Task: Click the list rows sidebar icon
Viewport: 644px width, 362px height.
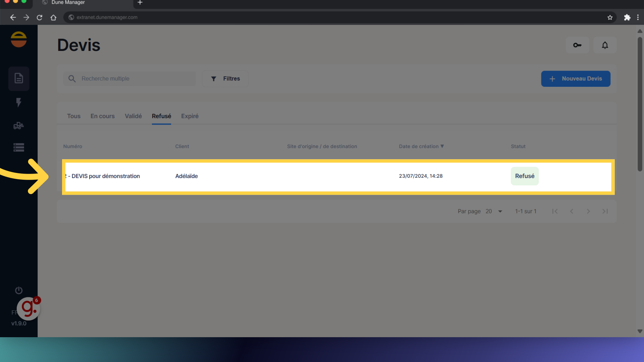Action: click(19, 147)
